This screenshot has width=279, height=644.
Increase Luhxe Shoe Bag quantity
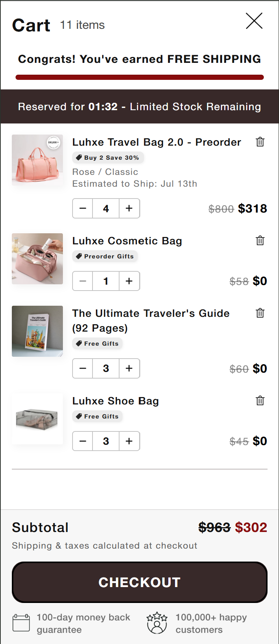[129, 441]
